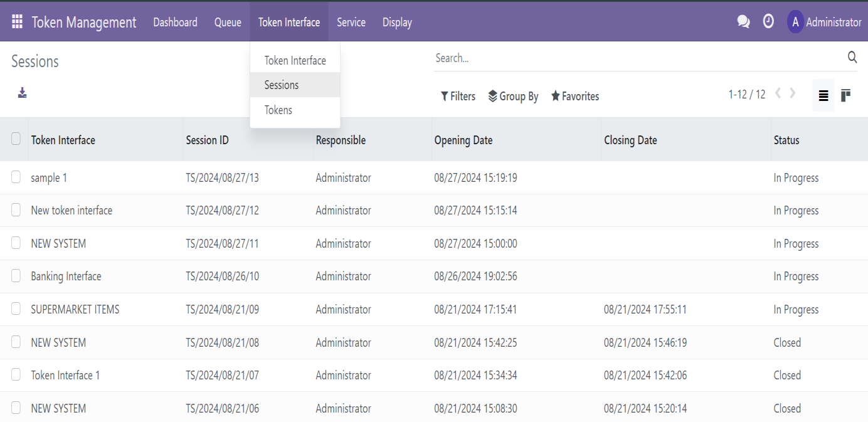Screen dimensions: 868x422
Task: Open the SUPERMARKET ITEMS session record
Action: coord(75,310)
